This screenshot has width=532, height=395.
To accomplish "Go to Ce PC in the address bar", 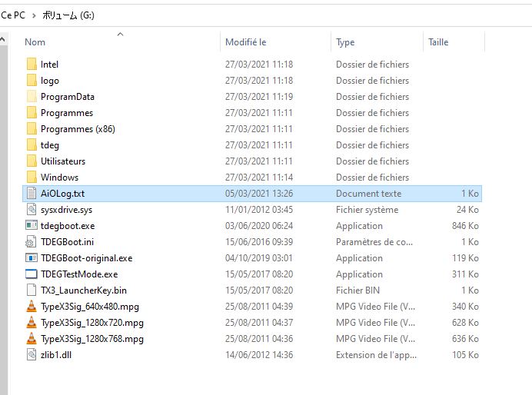I will [13, 15].
